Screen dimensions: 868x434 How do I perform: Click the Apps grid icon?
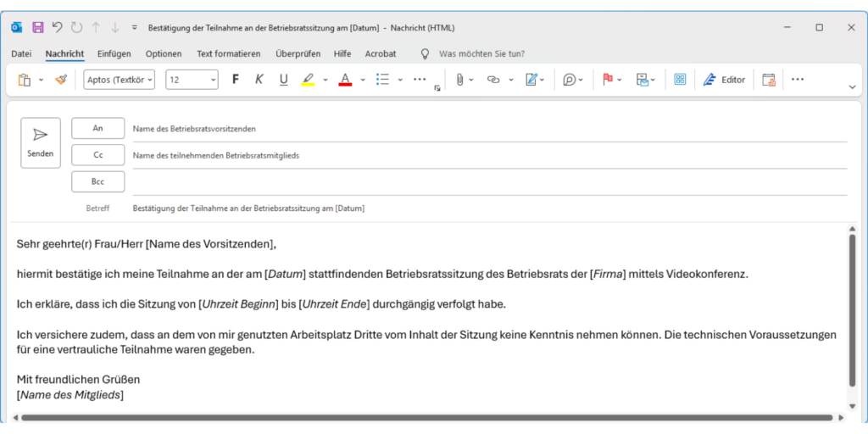(680, 80)
